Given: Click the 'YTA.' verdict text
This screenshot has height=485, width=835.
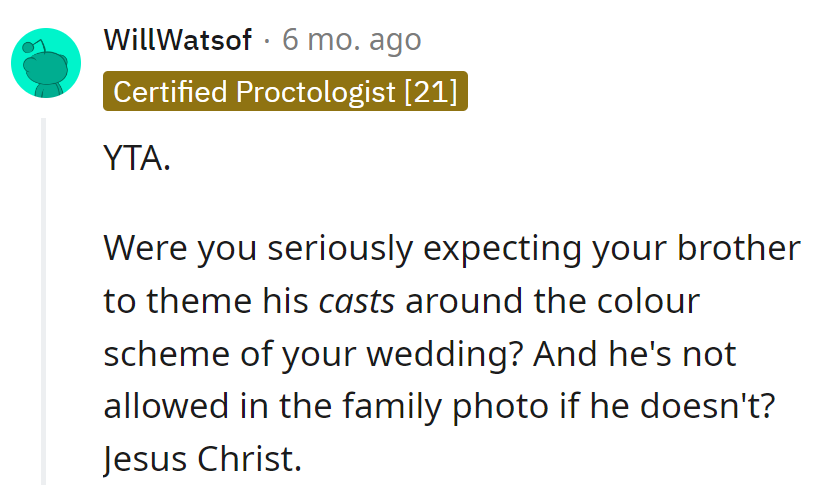Looking at the screenshot, I should point(137,159).
